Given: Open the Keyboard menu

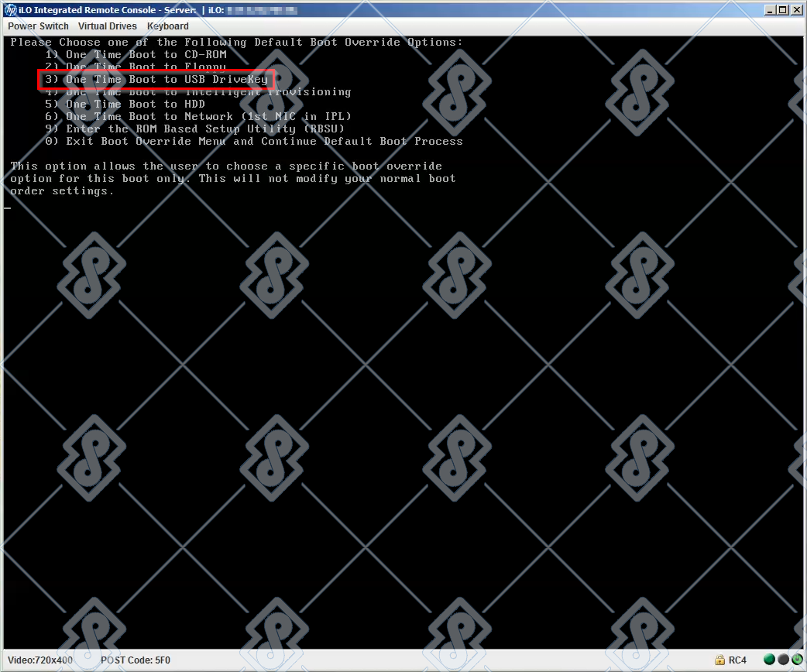Looking at the screenshot, I should point(168,26).
